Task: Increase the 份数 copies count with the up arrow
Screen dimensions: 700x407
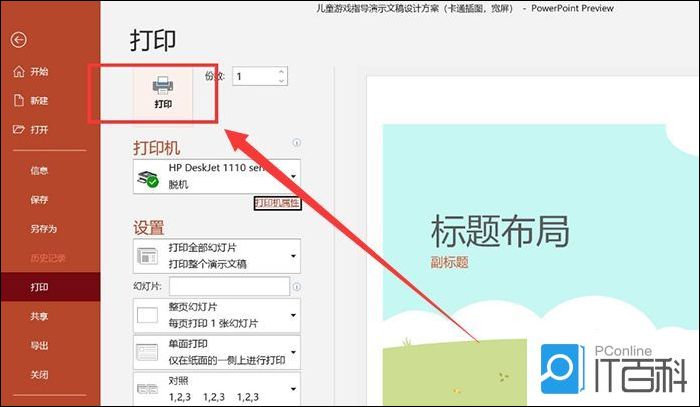Action: pyautogui.click(x=281, y=71)
